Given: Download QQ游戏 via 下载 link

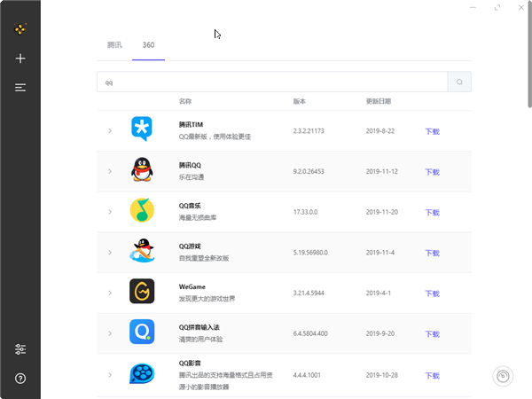Looking at the screenshot, I should coord(433,253).
